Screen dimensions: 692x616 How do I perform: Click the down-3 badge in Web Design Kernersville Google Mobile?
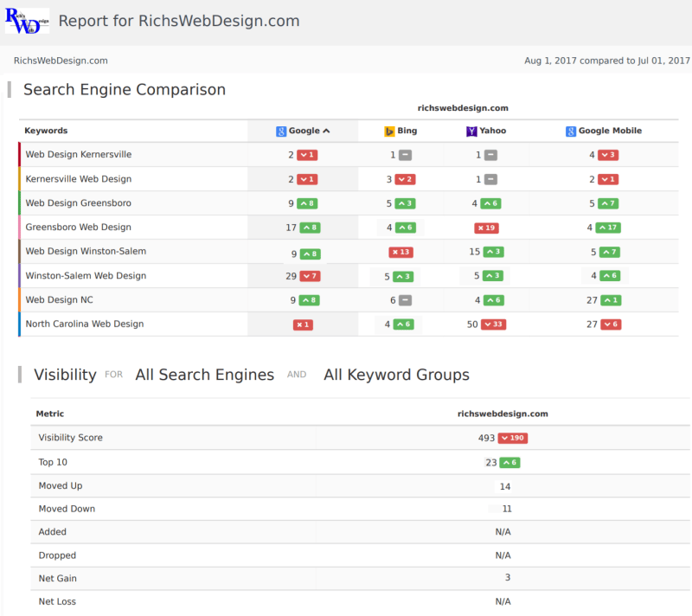[608, 155]
